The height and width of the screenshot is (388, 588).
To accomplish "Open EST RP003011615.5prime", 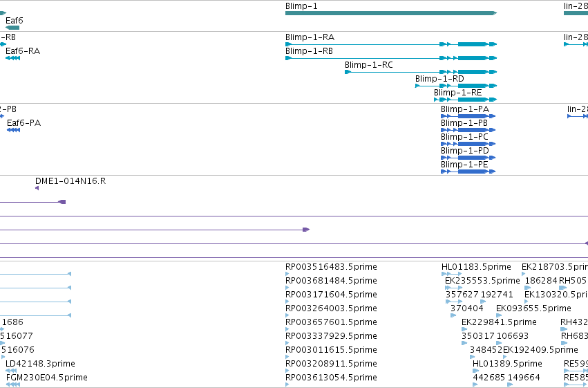I will 331,350.
